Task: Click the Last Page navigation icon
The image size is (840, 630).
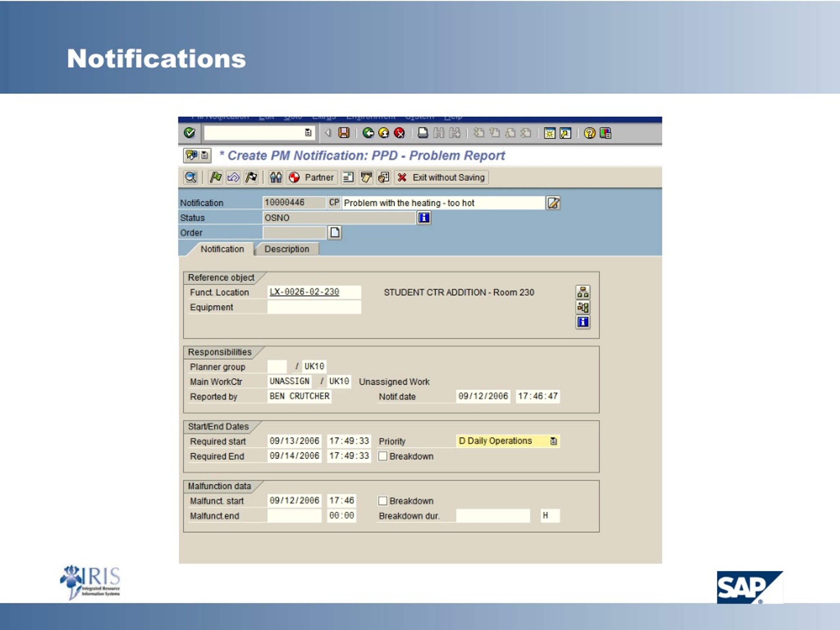Action: [526, 133]
